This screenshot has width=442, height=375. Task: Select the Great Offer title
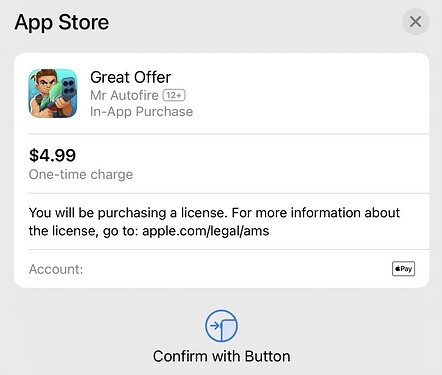[131, 77]
